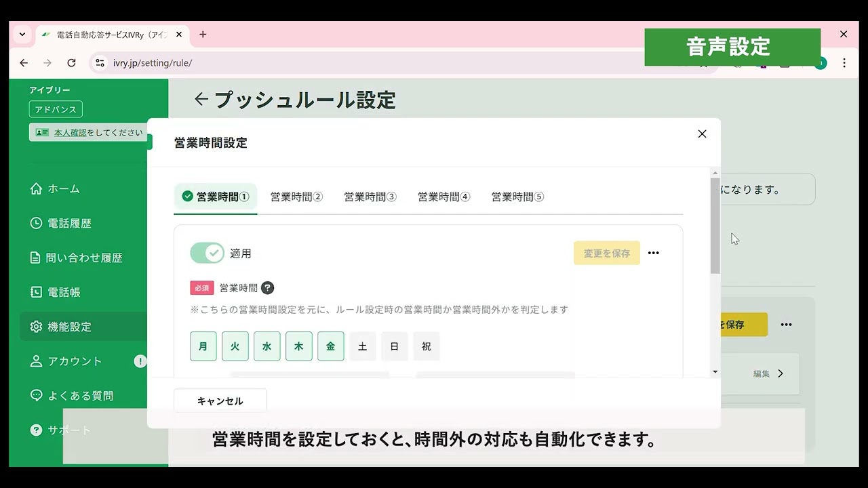
Task: Close the IVRy browser tab
Action: click(180, 35)
